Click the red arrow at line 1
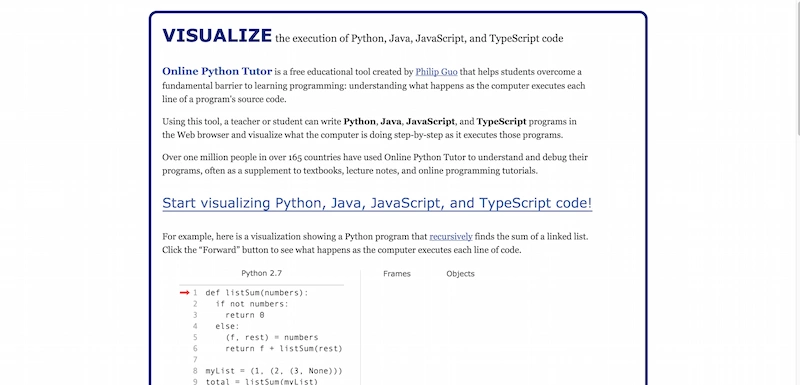The image size is (800, 385). click(x=185, y=293)
